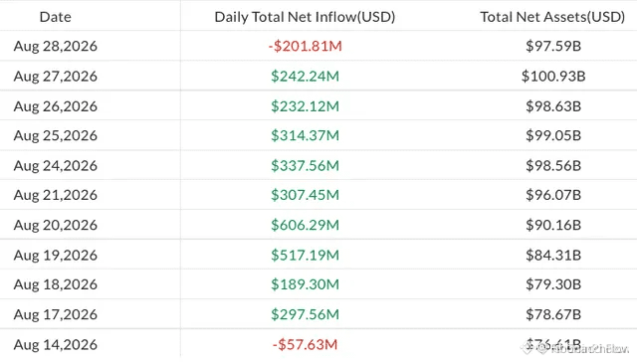Click the $232.12M inflow cell
Image resolution: width=637 pixels, height=364 pixels.
point(305,105)
